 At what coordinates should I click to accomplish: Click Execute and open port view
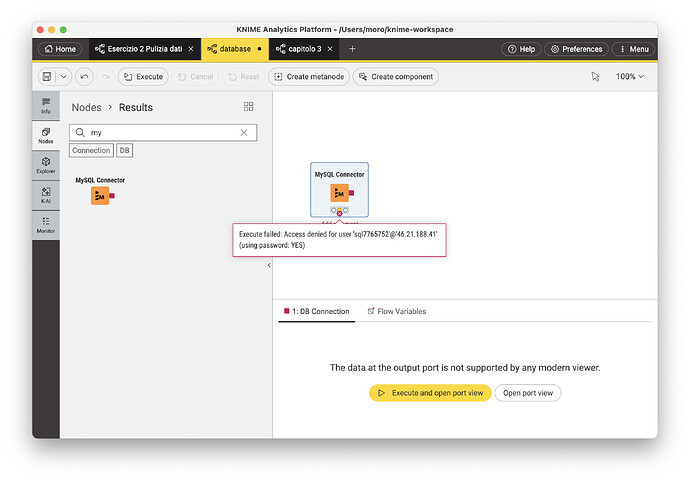tap(430, 393)
